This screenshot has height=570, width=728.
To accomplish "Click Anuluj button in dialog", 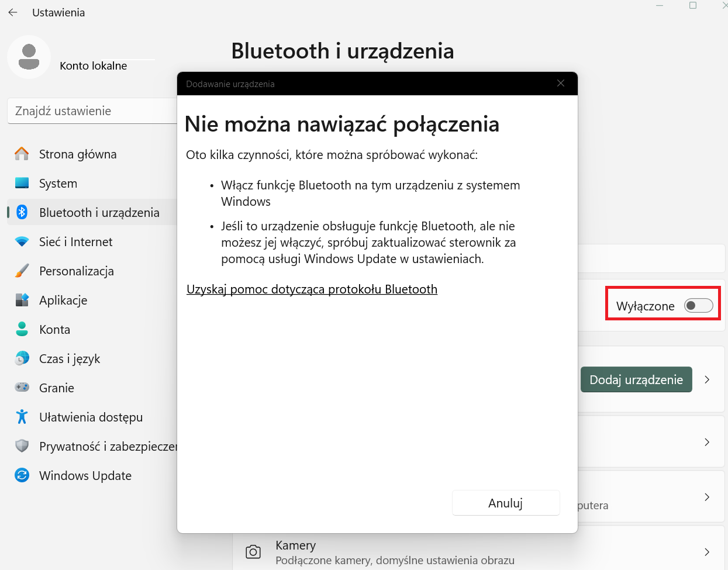I will click(506, 503).
